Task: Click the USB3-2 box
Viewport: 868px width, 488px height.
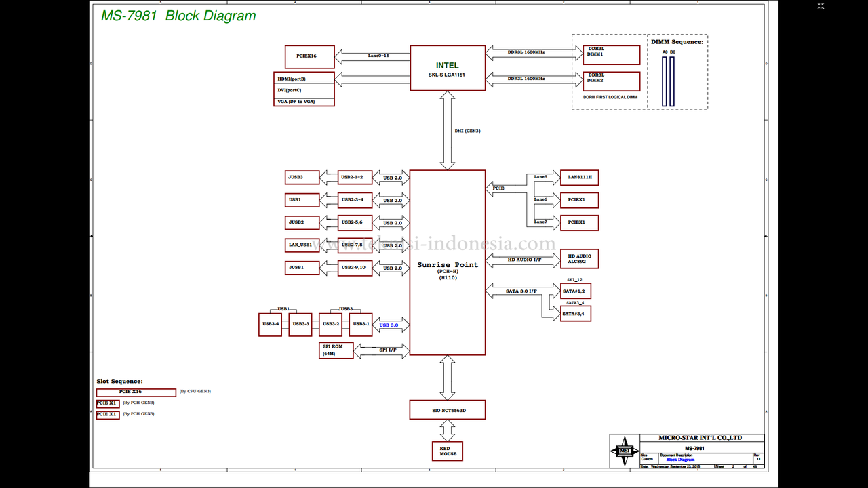Action: coord(331,324)
